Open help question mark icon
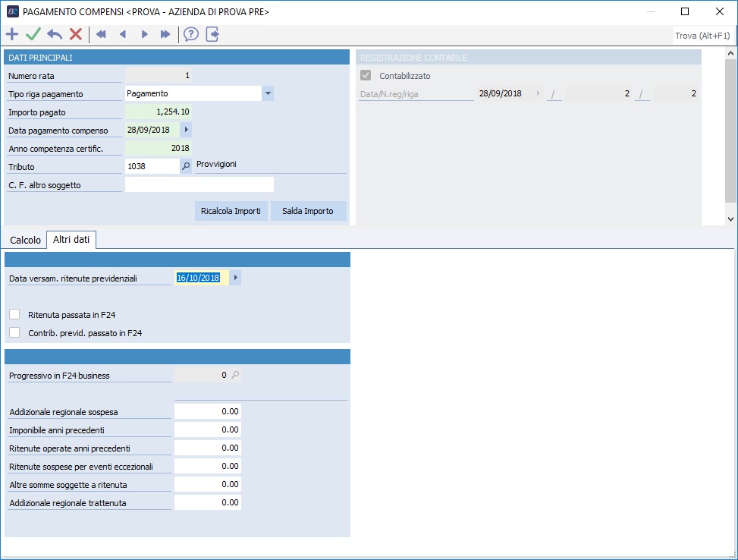Viewport: 738px width, 560px height. 190,34
